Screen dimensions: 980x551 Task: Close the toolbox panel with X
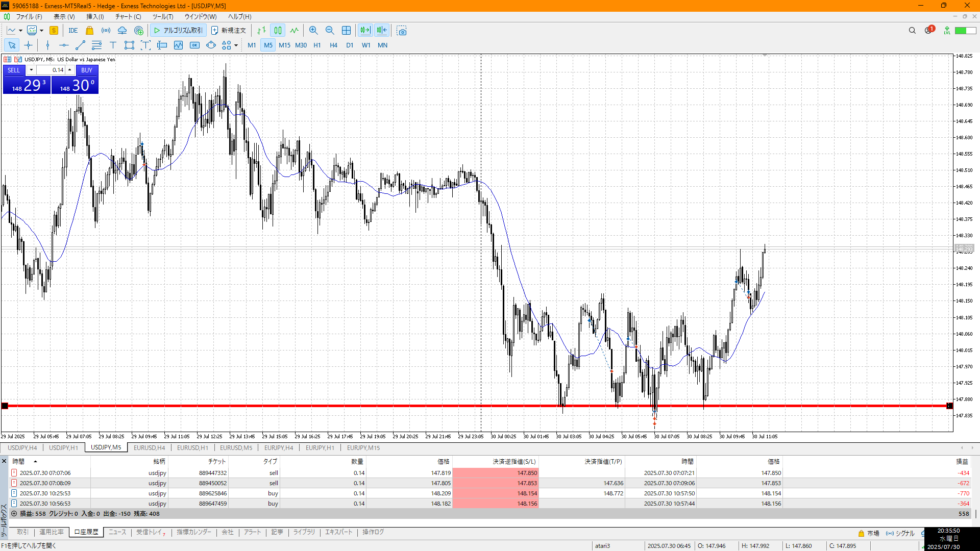(4, 461)
